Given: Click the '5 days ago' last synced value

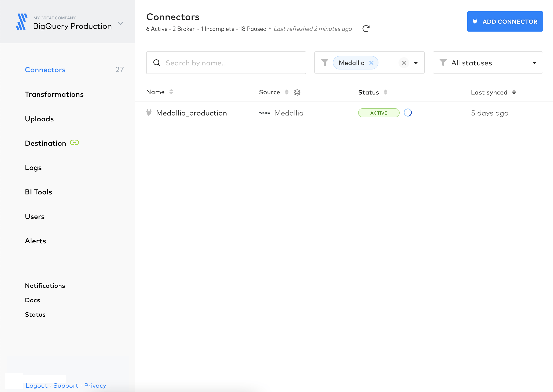Looking at the screenshot, I should (x=490, y=113).
